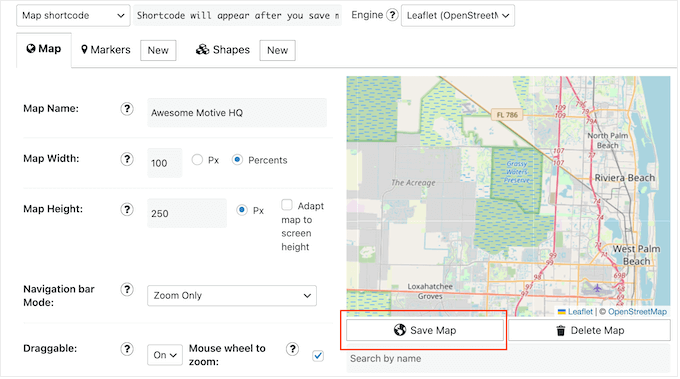The width and height of the screenshot is (680, 379).
Task: Click the FL 786 road sign on map
Action: (507, 115)
